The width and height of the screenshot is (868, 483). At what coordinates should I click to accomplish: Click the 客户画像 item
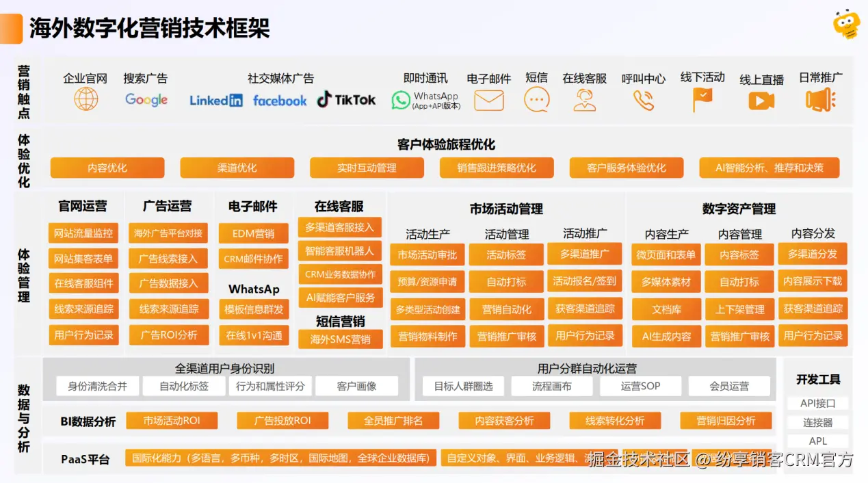356,385
